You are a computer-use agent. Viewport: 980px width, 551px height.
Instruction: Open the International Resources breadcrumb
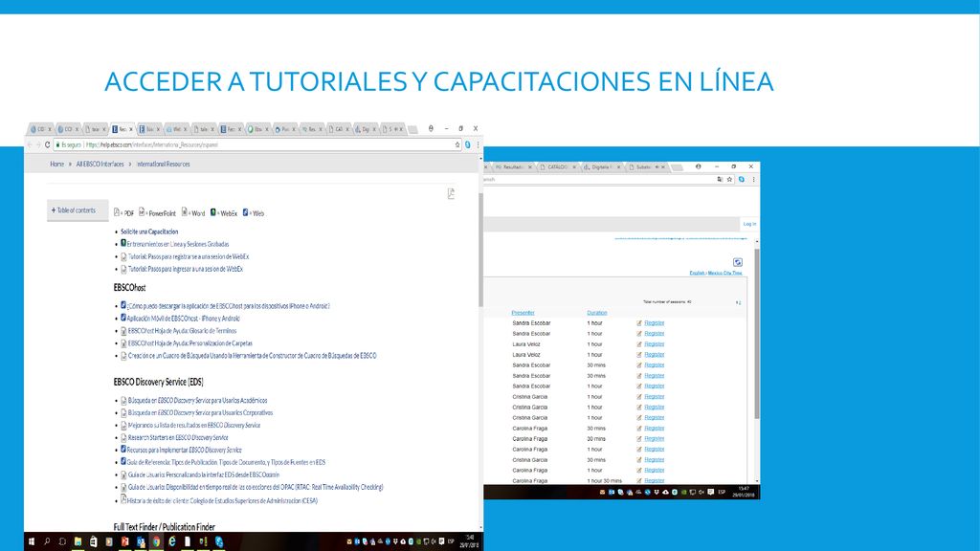pos(163,164)
